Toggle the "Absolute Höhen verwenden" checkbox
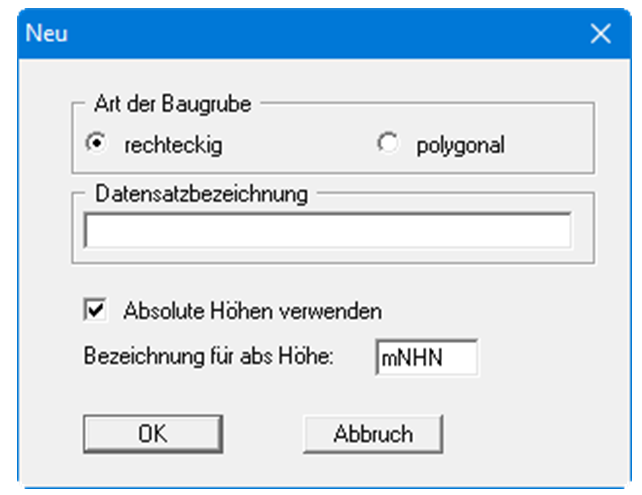 [x=95, y=311]
